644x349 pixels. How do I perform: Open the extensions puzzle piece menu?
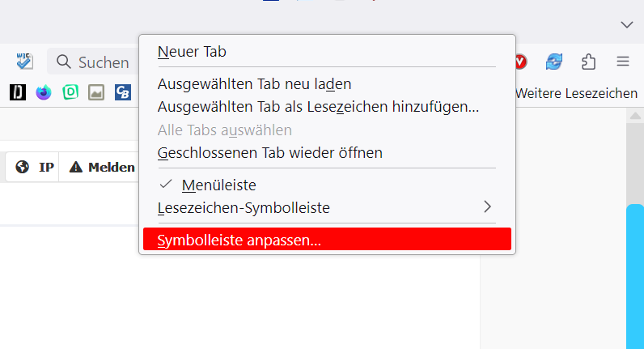[589, 62]
